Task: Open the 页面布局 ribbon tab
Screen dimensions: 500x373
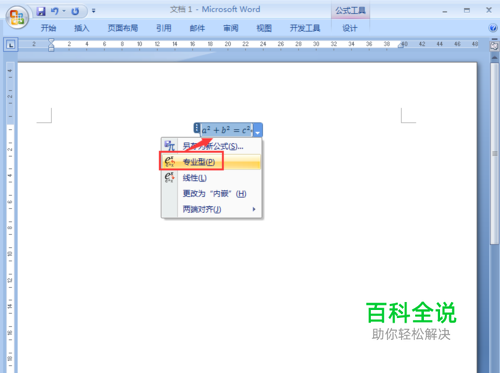Action: (x=123, y=28)
